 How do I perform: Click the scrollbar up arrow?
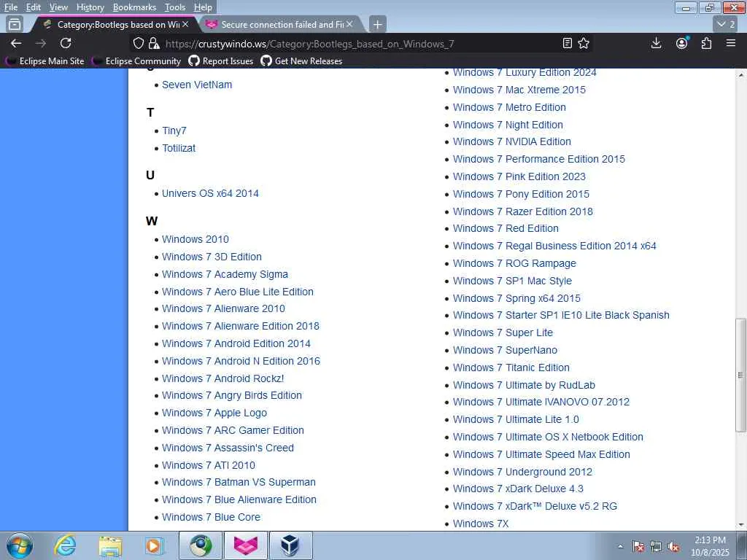click(x=741, y=75)
